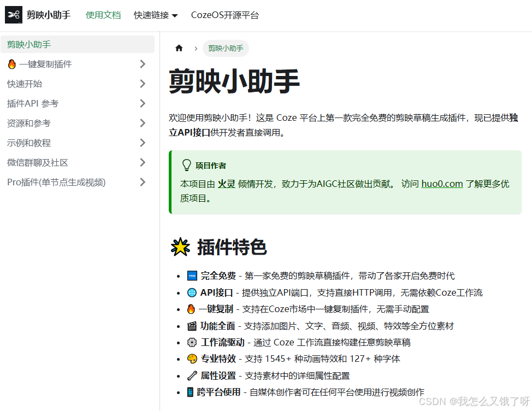This screenshot has height=411, width=532.
Task: Click the lightbulb icon next to 项目作者
Action: click(187, 165)
